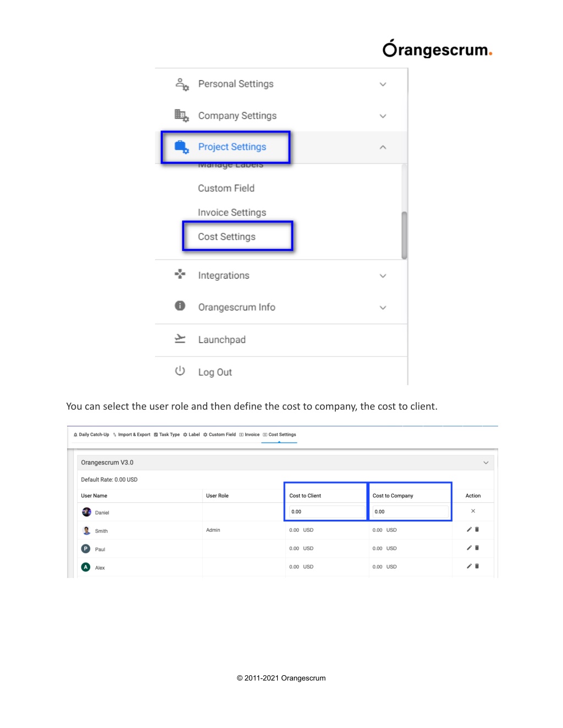
Task: Click Daniel's Cost to Client input field
Action: [327, 512]
